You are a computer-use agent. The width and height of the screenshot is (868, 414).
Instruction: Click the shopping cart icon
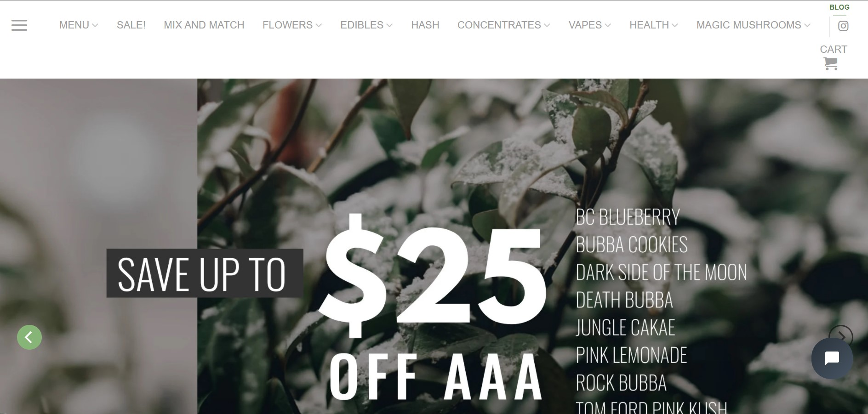(x=831, y=64)
